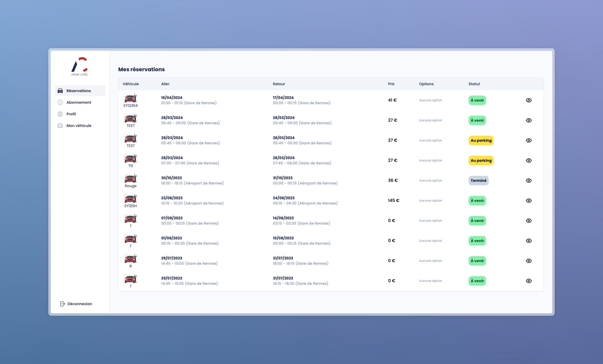
Task: Click the checkmark icon beside Abonnement
Action: 60,102
